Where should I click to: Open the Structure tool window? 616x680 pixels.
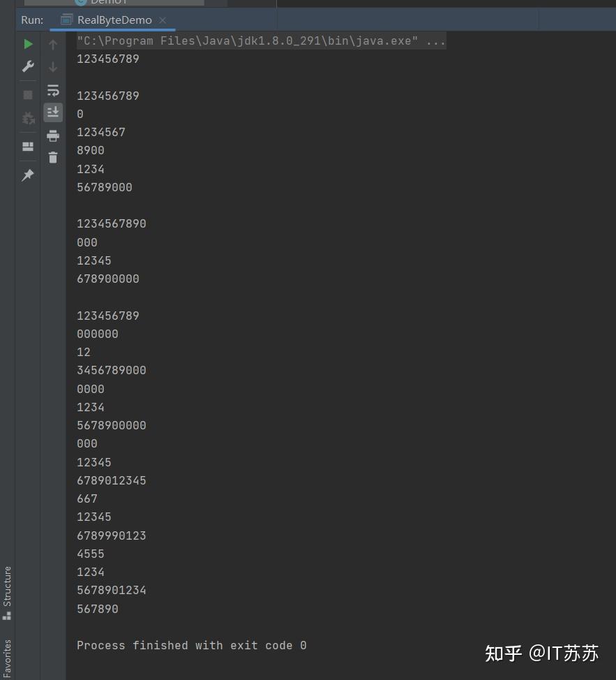pyautogui.click(x=7, y=593)
